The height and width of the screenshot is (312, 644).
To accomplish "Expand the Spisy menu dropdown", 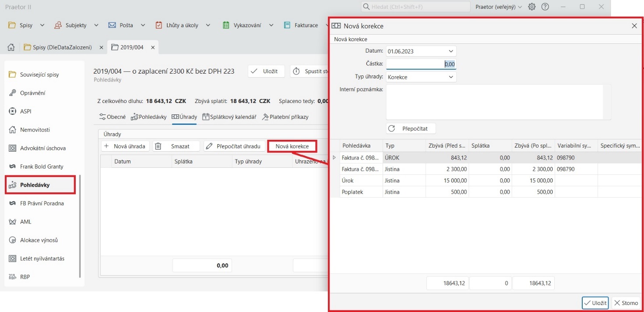I will pos(42,25).
